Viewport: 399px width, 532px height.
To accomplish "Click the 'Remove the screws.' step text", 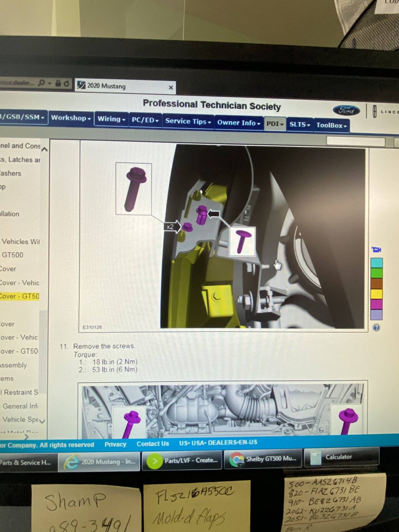I will 104,346.
